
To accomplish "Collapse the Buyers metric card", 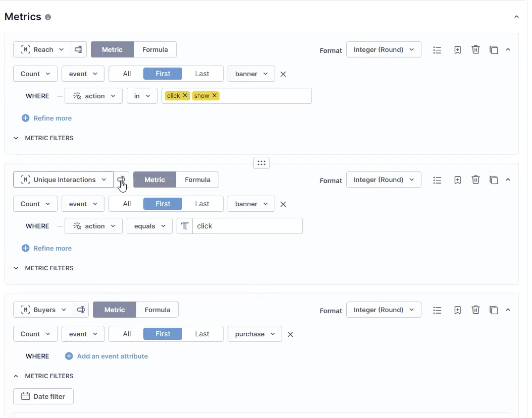I will coord(508,310).
